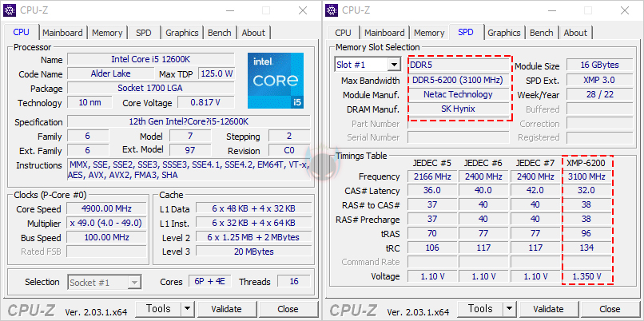Click the SPD Ext. value XMP 3.0
Image resolution: width=644 pixels, height=321 pixels.
coord(599,80)
